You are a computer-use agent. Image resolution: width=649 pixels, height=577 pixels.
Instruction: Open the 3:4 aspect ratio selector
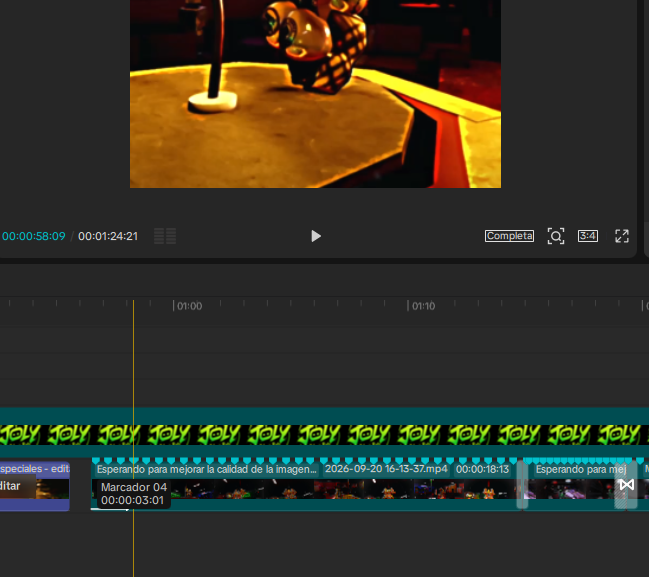click(588, 236)
